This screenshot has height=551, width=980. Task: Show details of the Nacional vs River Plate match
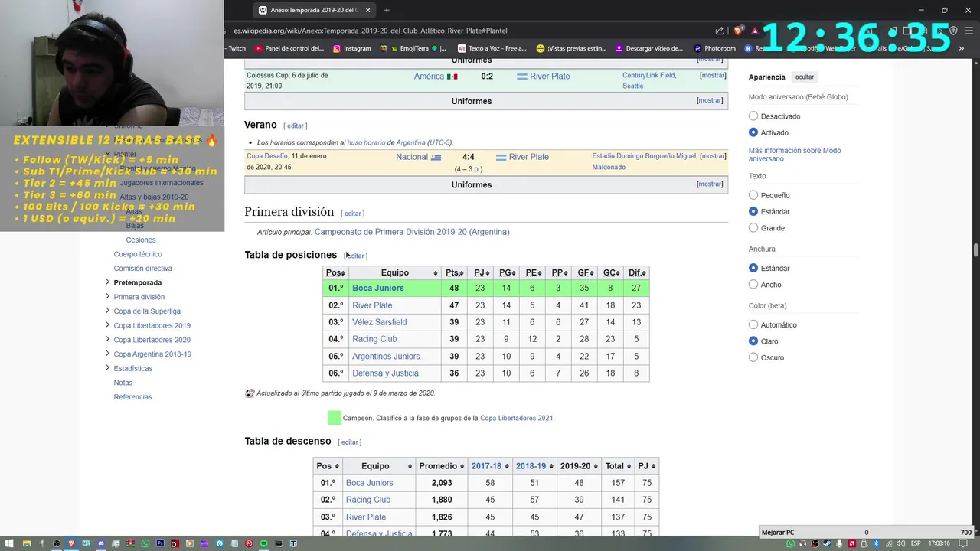[713, 156]
